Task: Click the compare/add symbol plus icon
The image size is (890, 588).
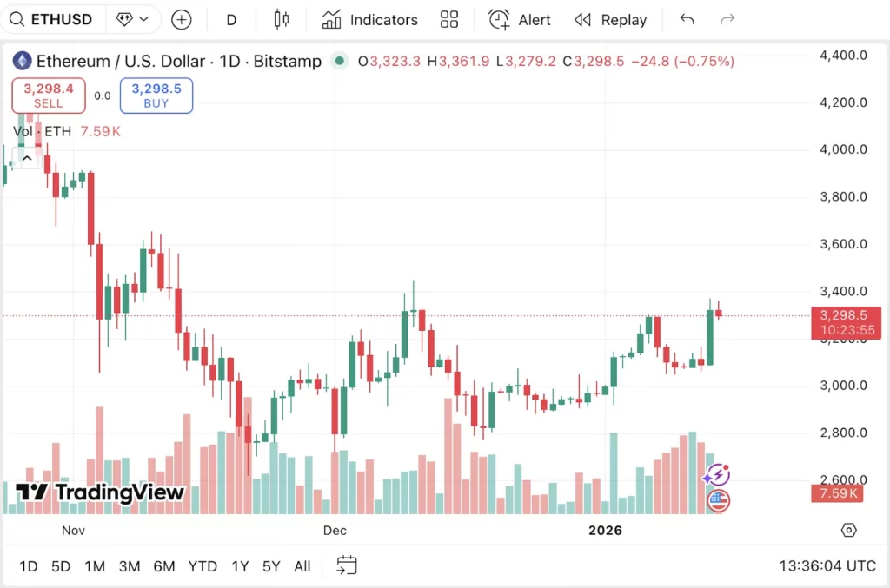Action: tap(182, 19)
